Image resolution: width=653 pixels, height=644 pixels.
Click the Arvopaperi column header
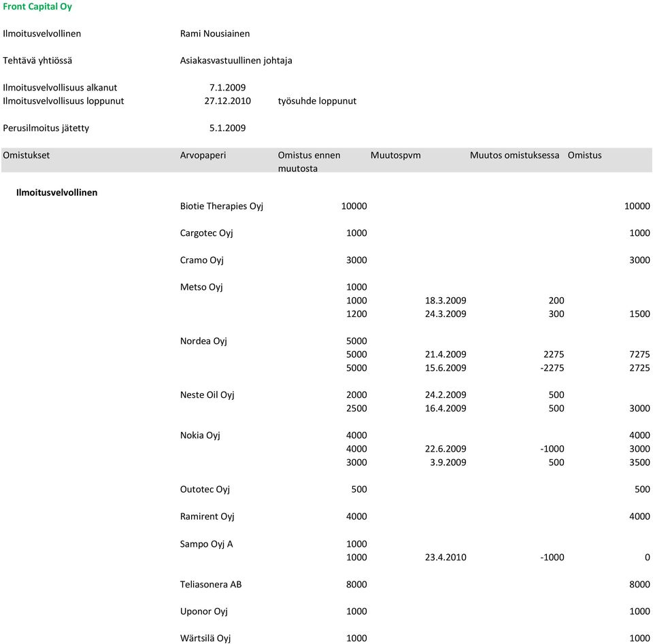click(203, 155)
